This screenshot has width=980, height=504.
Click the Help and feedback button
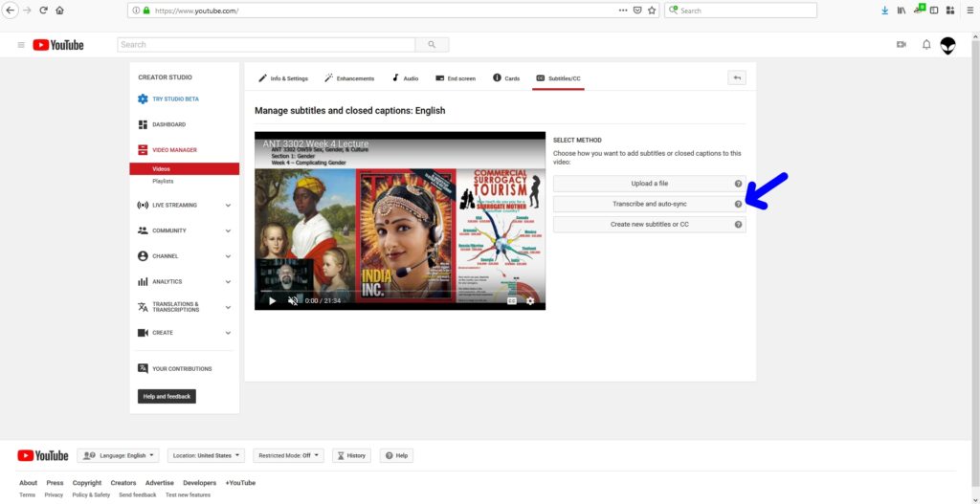pos(167,396)
